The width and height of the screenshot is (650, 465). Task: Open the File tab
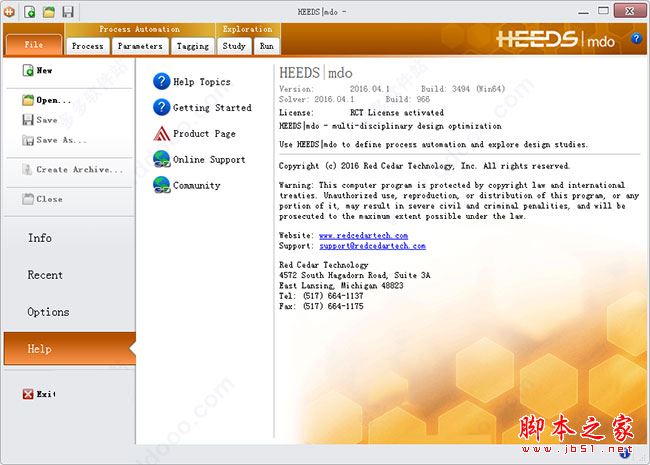point(34,45)
